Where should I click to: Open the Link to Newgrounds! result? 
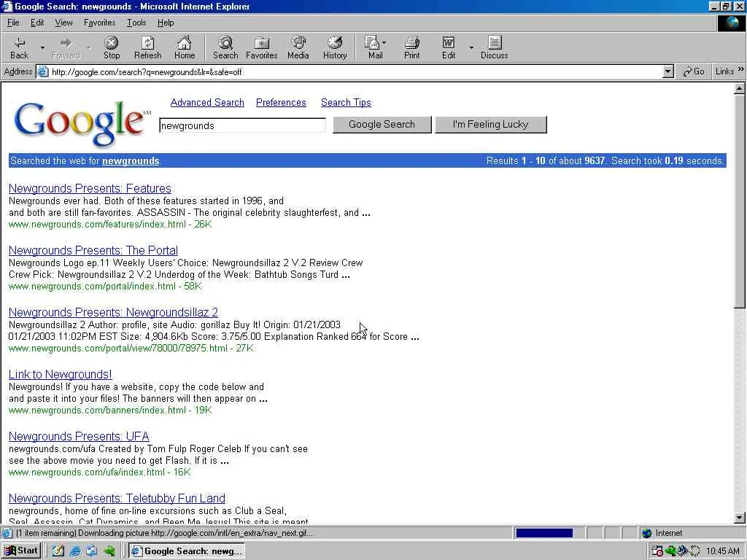(61, 374)
